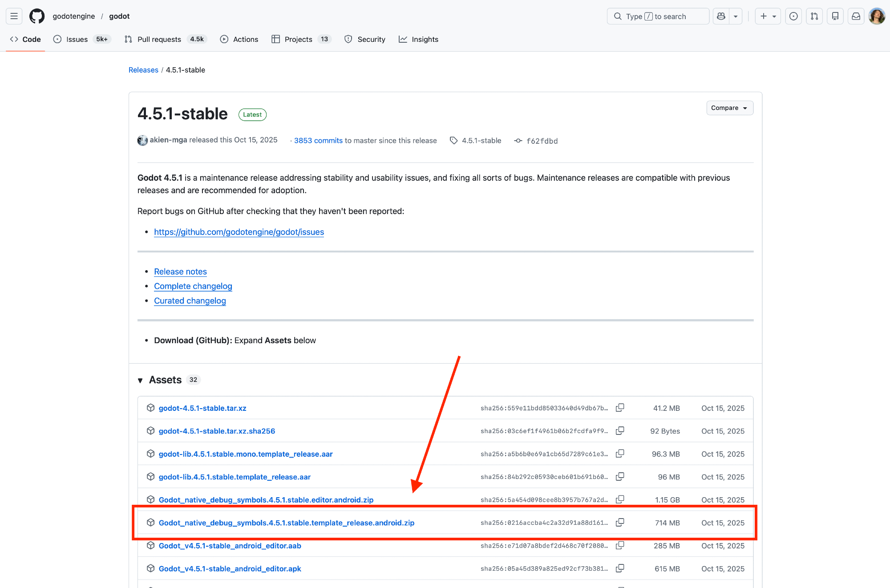Open the notifications inbox icon
This screenshot has height=588, width=890.
point(856,16)
